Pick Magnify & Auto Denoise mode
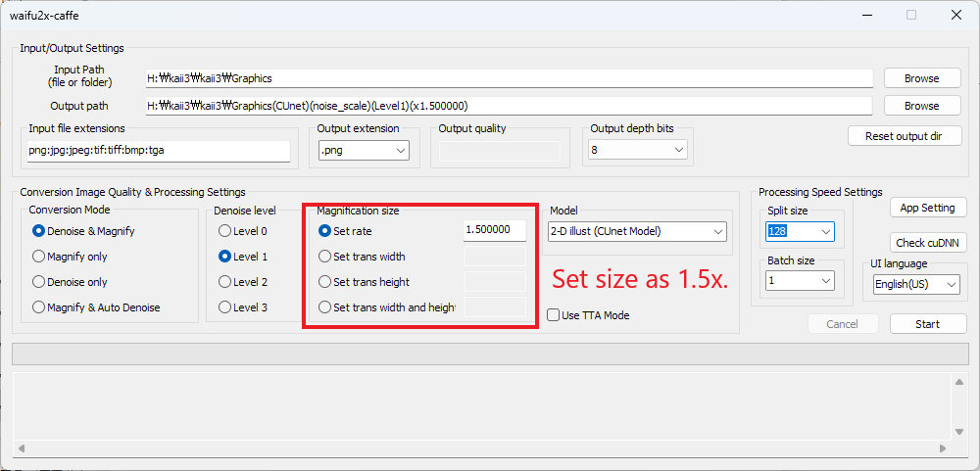The image size is (980, 471). 96,307
